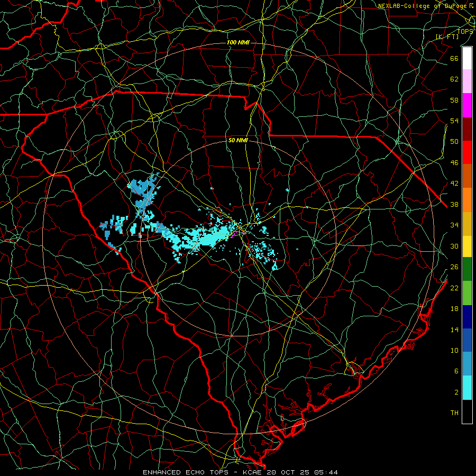The width and height of the screenshot is (476, 476).
Task: Click the TH threshold legend label
Action: coord(454,413)
